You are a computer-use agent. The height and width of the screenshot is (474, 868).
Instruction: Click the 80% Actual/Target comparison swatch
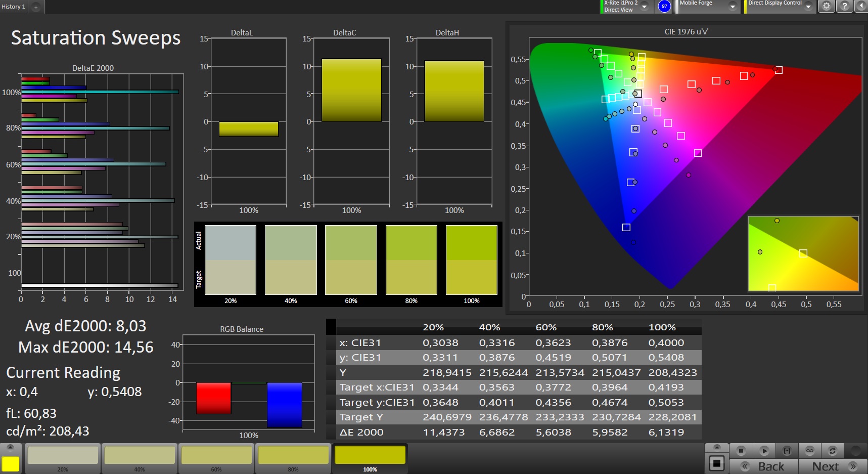(412, 260)
